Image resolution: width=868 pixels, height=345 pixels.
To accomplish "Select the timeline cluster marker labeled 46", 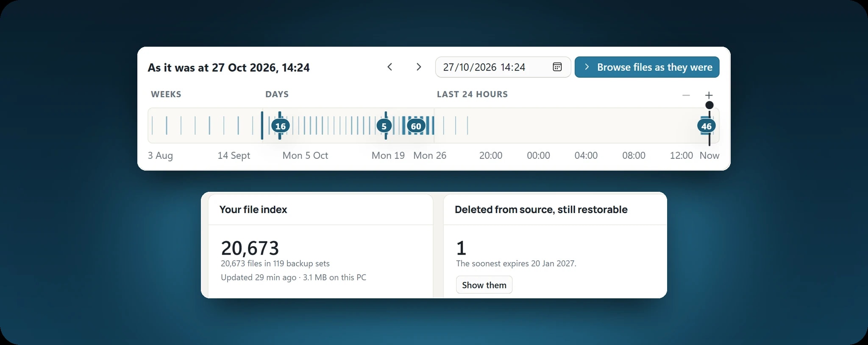I will (707, 126).
